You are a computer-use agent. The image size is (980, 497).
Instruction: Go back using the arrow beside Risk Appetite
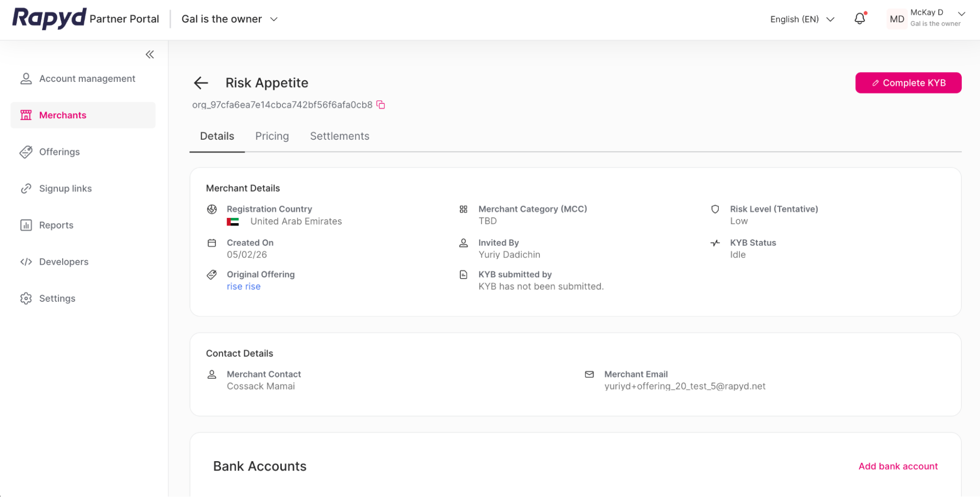(x=201, y=83)
